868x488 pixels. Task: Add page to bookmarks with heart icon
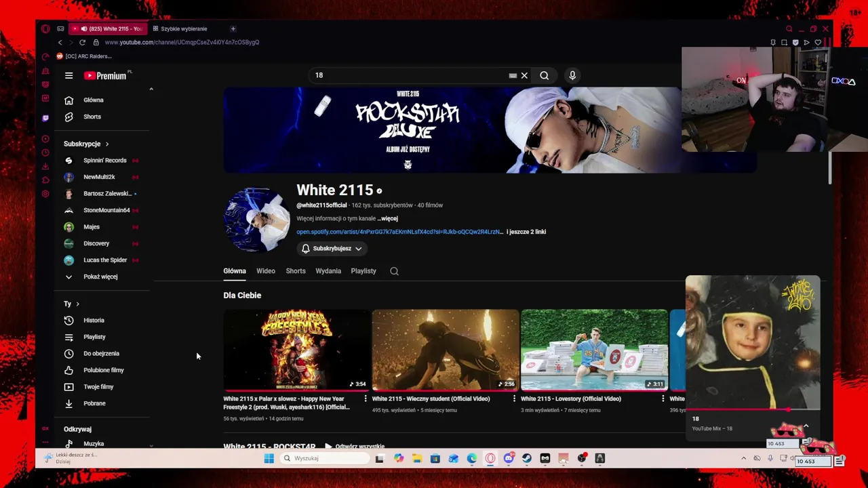(x=818, y=42)
